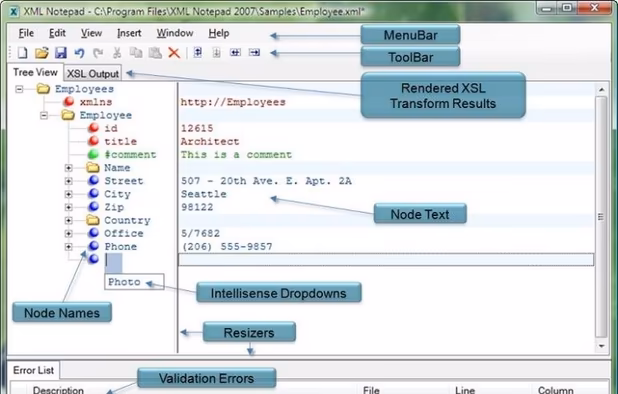618x394 pixels.
Task: Collapse the Employee node
Action: click(x=44, y=115)
